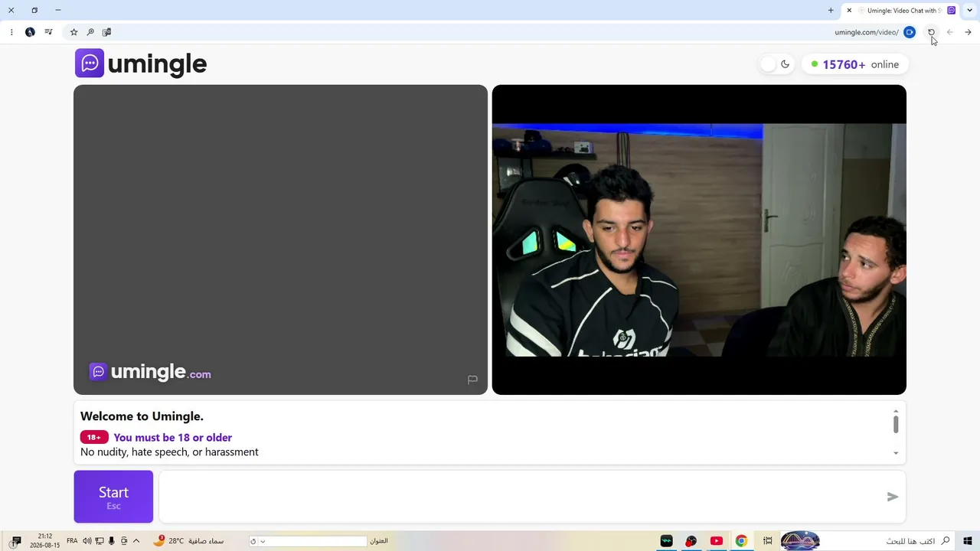
Task: Toggle dark mode switch
Action: (x=776, y=64)
